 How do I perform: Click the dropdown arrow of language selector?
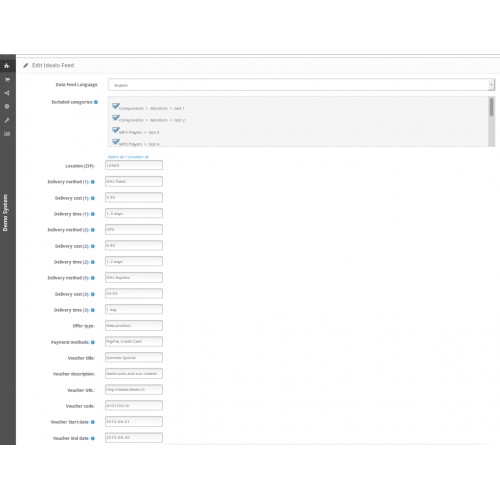click(491, 85)
